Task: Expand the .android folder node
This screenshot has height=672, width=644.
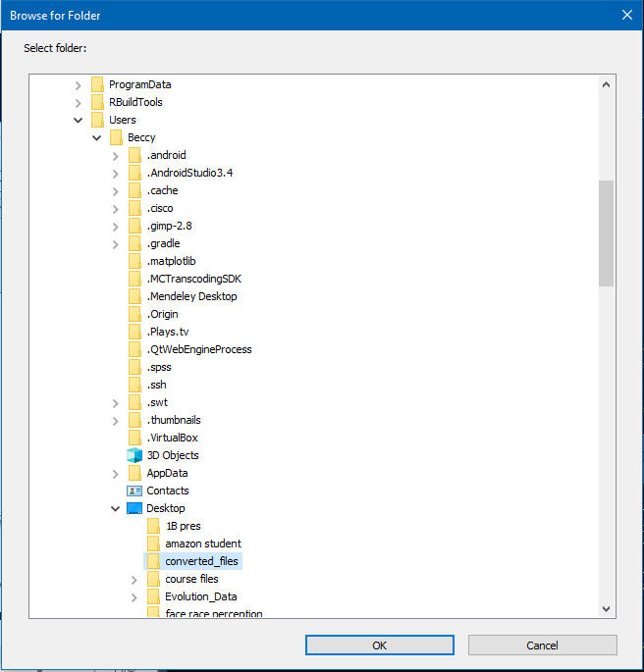Action: coord(116,155)
